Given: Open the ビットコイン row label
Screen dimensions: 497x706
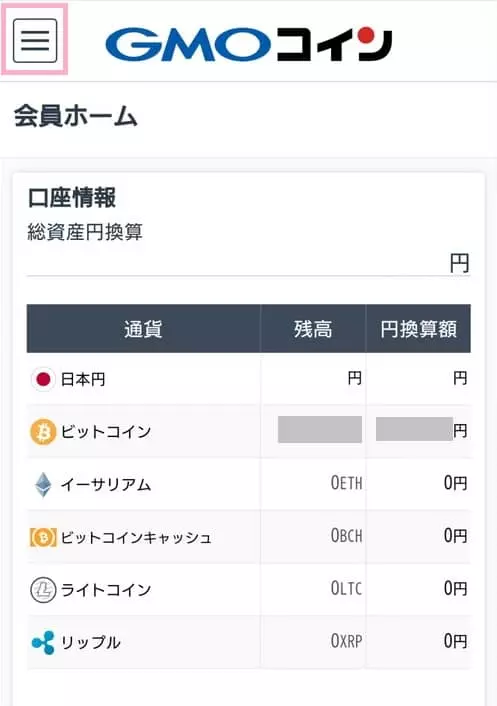Looking at the screenshot, I should [106, 432].
